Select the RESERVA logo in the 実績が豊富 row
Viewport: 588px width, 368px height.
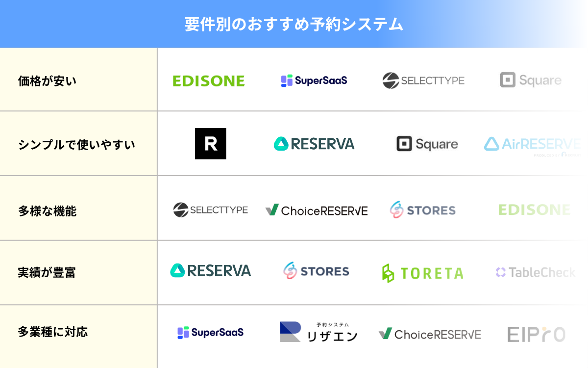[x=211, y=271]
